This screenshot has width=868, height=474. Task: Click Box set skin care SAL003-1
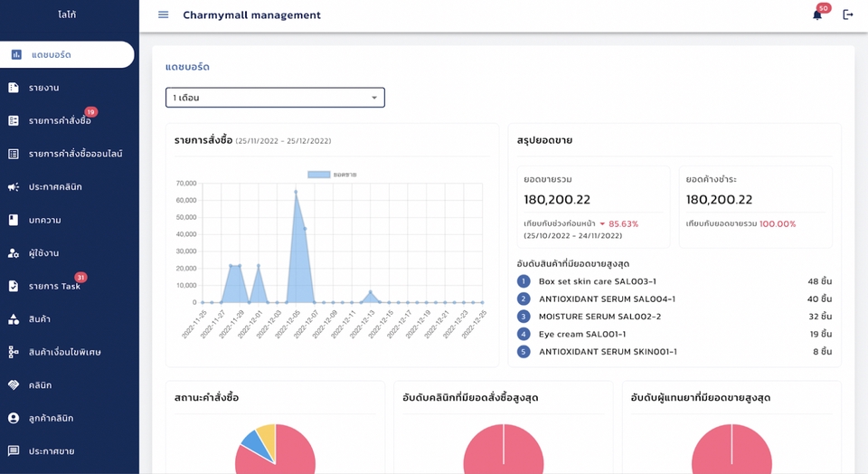coord(598,281)
